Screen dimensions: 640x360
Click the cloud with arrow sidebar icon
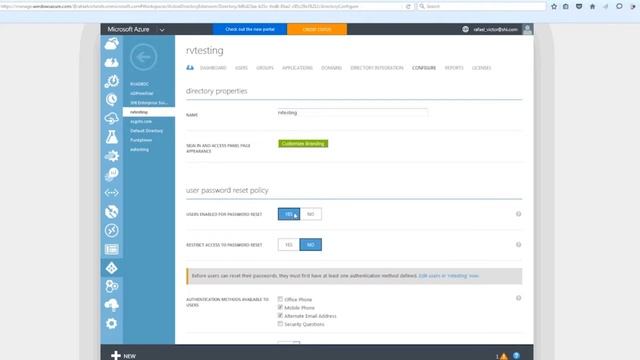click(111, 118)
